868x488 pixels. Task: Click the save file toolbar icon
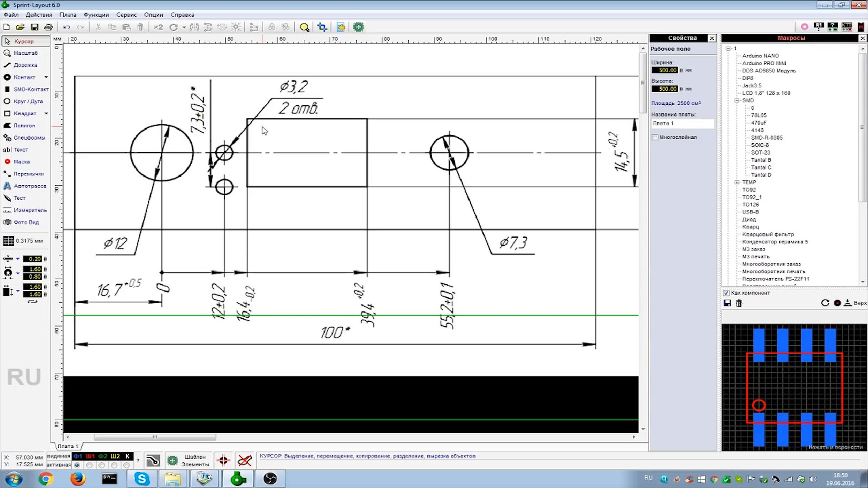point(34,28)
